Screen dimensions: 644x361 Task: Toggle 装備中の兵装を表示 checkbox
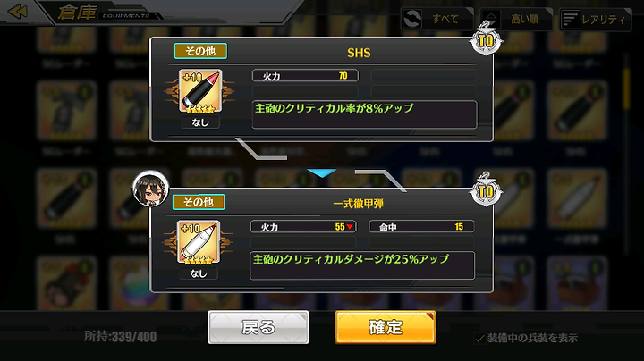point(479,338)
